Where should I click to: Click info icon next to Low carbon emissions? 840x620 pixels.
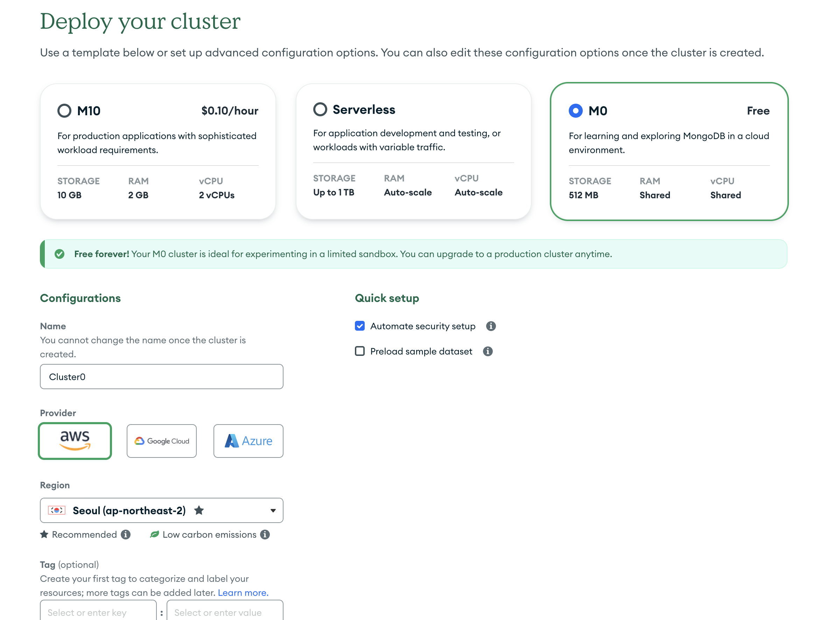click(265, 535)
